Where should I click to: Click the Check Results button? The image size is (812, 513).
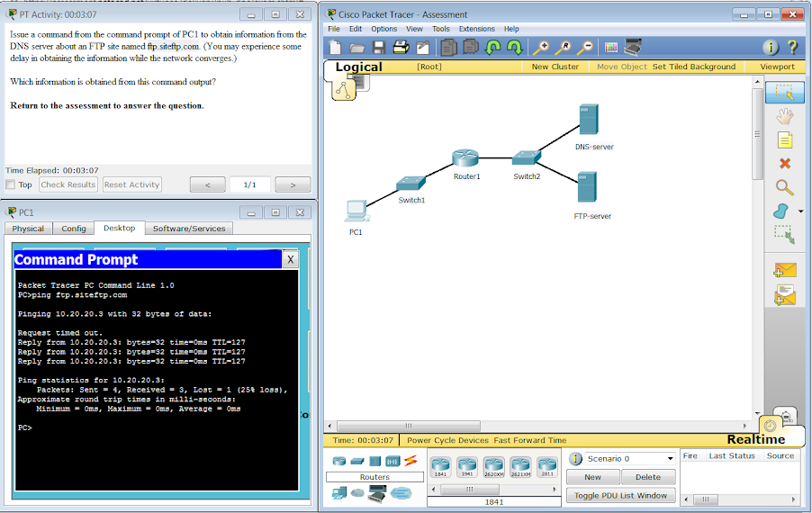(68, 184)
